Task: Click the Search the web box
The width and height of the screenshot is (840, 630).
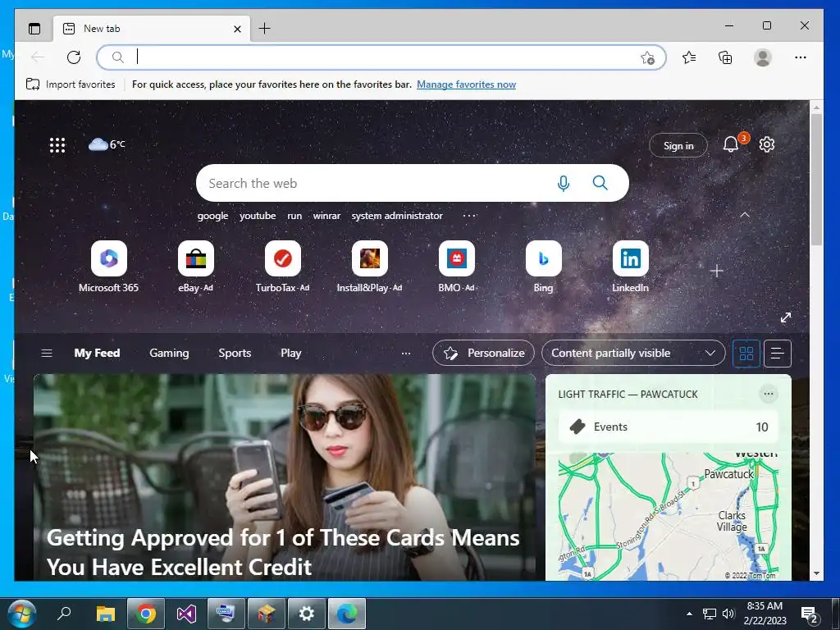Action: click(413, 183)
